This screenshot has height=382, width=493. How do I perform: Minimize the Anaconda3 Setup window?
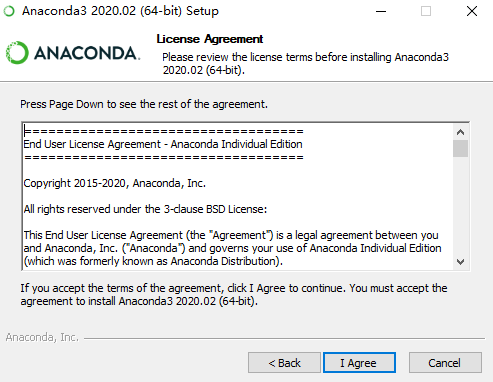click(381, 11)
